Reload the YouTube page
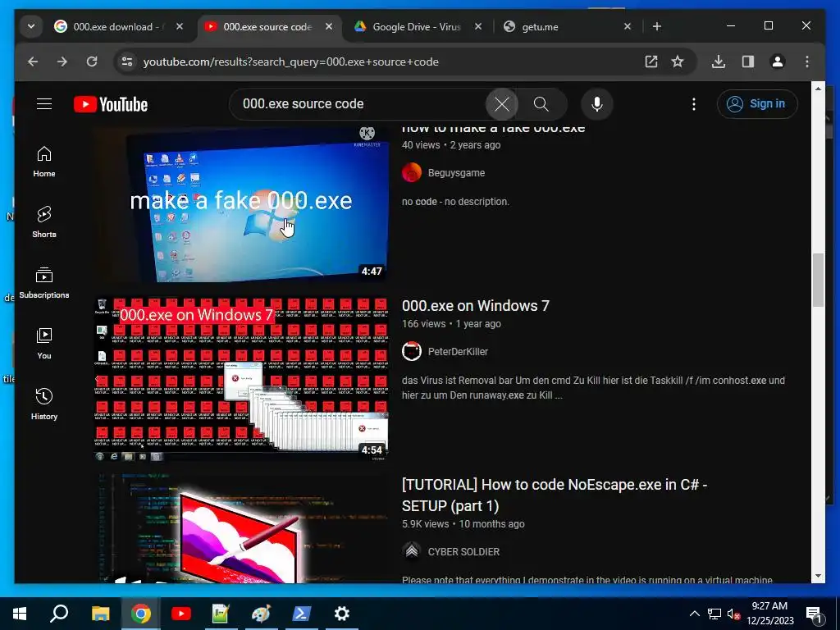Viewport: 840px width, 630px height. (92, 62)
